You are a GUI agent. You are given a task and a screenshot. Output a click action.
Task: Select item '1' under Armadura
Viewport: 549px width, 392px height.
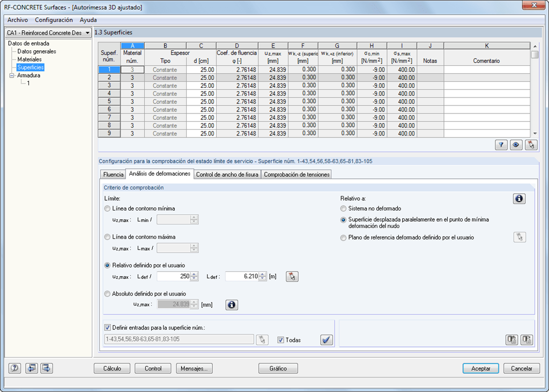[28, 83]
